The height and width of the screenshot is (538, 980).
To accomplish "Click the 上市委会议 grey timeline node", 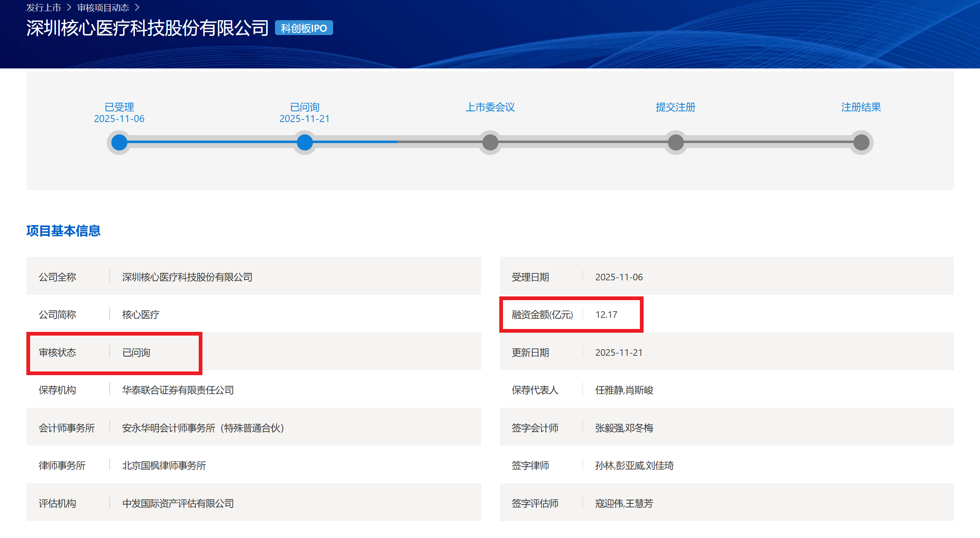I will [490, 143].
